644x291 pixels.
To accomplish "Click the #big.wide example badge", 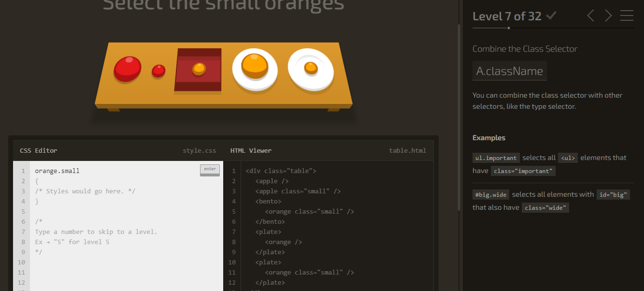I will [x=490, y=194].
